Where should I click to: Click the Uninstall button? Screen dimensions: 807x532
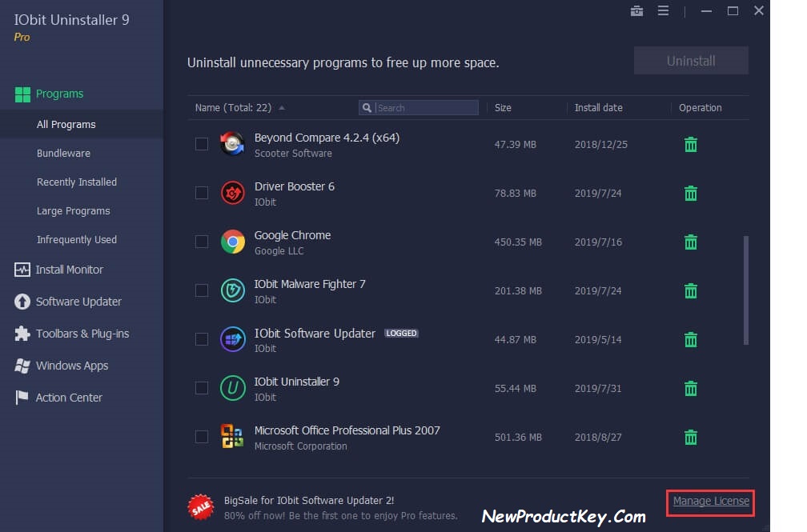690,60
